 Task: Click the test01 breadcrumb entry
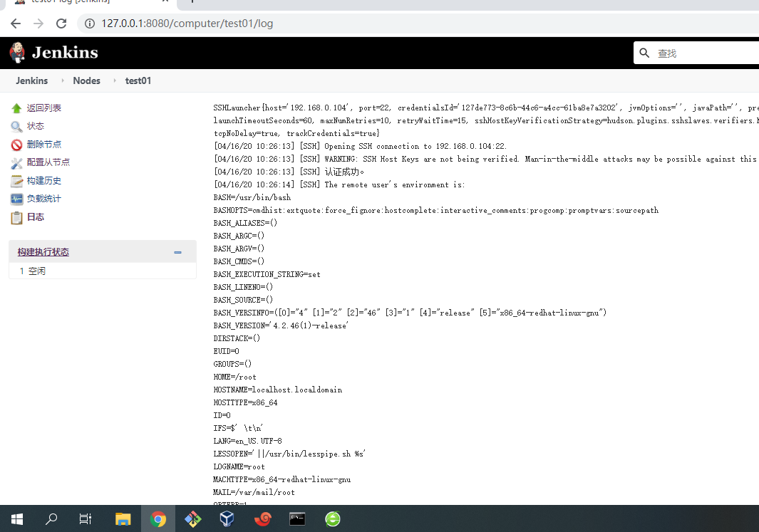pyautogui.click(x=138, y=80)
